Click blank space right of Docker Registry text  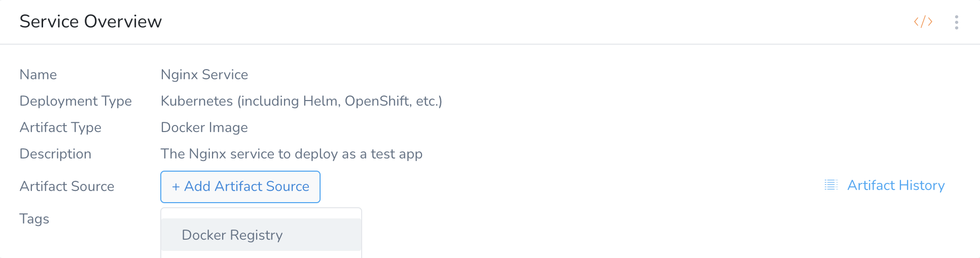(321, 235)
